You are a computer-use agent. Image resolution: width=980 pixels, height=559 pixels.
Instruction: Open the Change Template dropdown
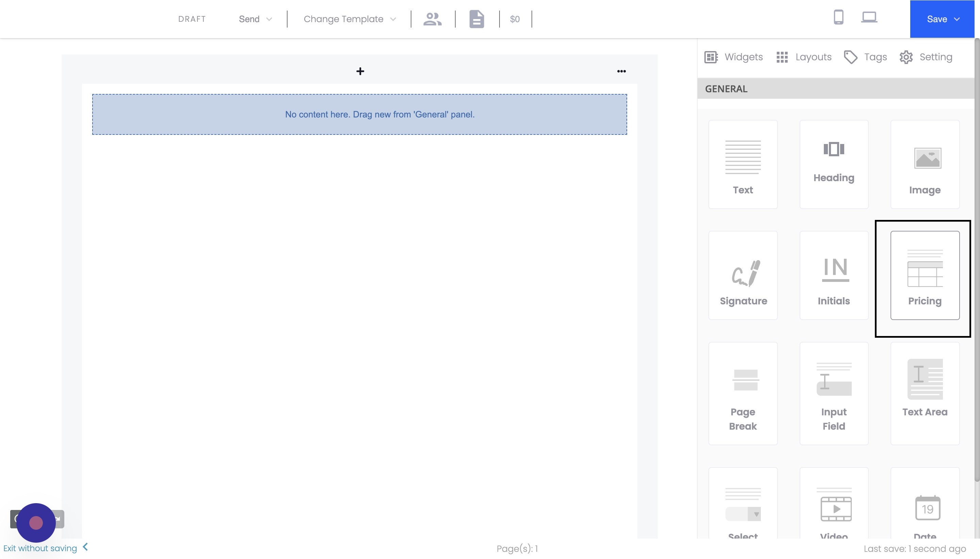coord(349,19)
